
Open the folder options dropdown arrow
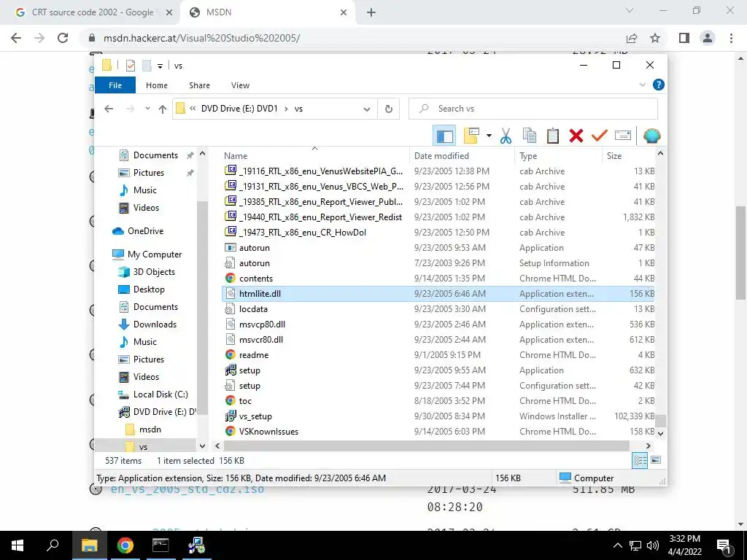[x=489, y=136]
